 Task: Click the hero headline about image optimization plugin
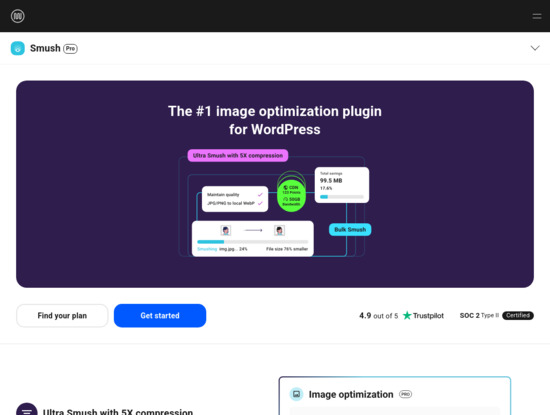pyautogui.click(x=275, y=120)
